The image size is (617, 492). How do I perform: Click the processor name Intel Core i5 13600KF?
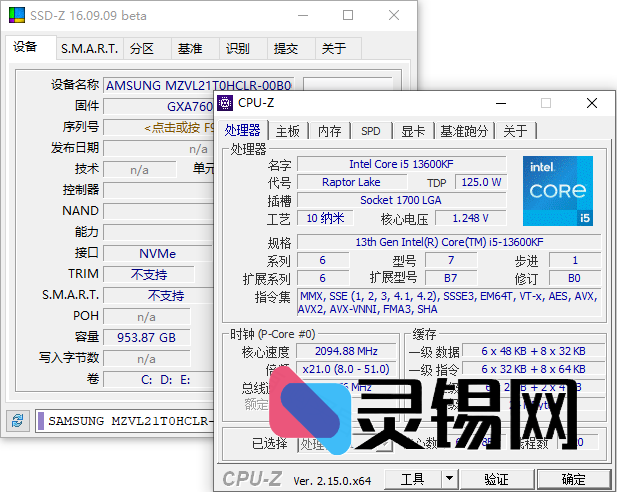(x=401, y=164)
